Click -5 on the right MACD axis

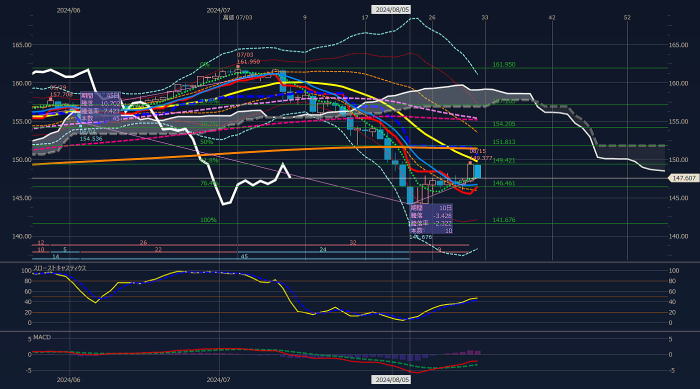[x=671, y=371]
